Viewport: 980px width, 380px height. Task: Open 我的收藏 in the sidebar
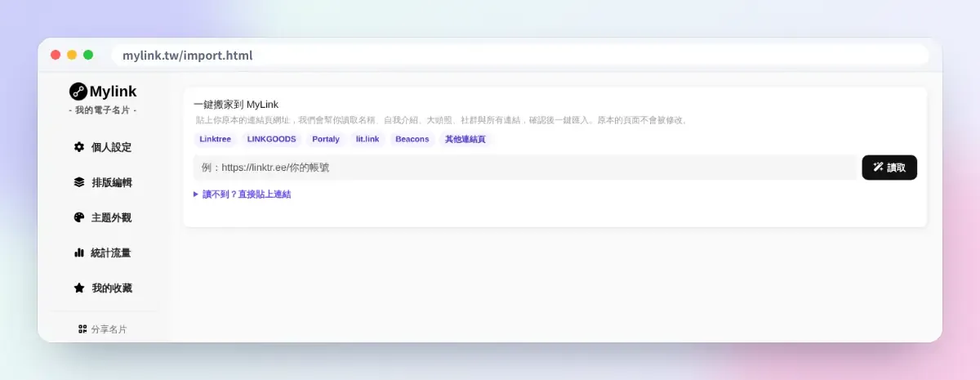105,288
